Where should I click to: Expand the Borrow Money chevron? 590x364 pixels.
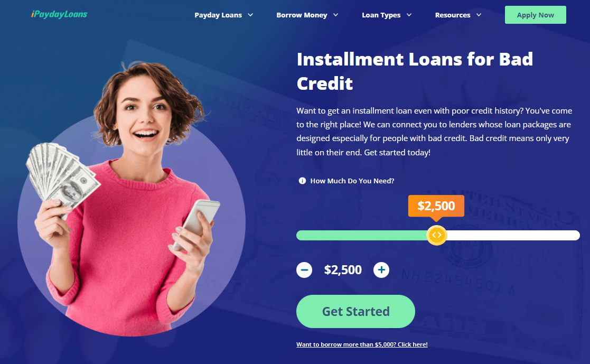[335, 15]
